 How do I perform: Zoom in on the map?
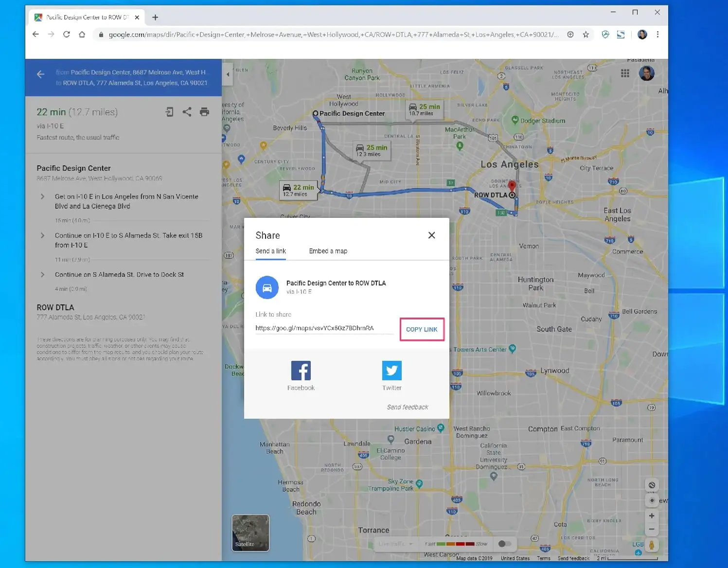point(652,516)
